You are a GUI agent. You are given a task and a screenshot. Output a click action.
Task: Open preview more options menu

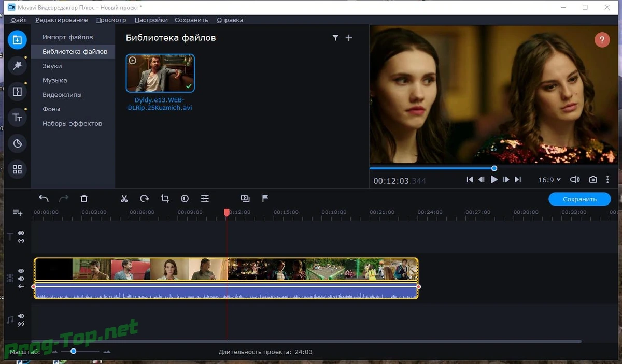(607, 180)
